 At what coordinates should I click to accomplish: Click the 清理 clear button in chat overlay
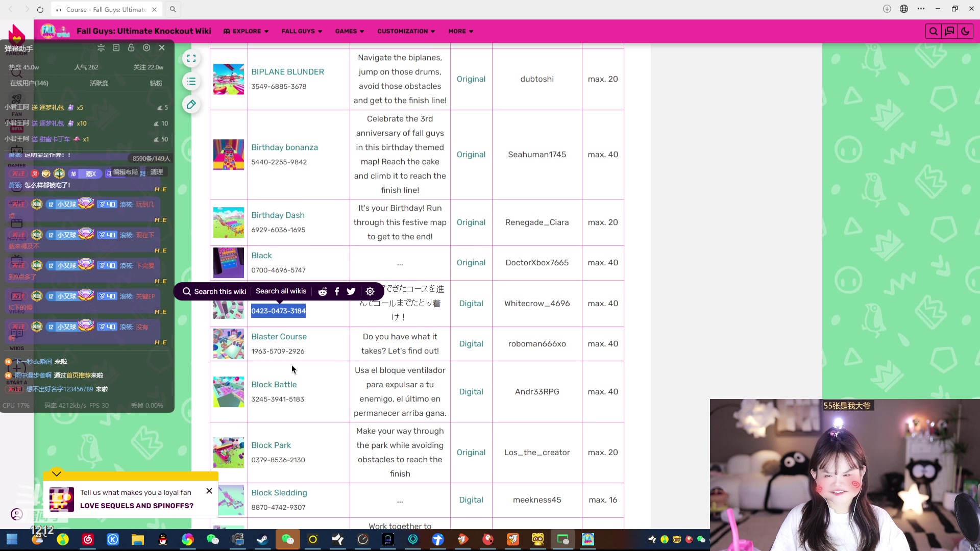157,172
